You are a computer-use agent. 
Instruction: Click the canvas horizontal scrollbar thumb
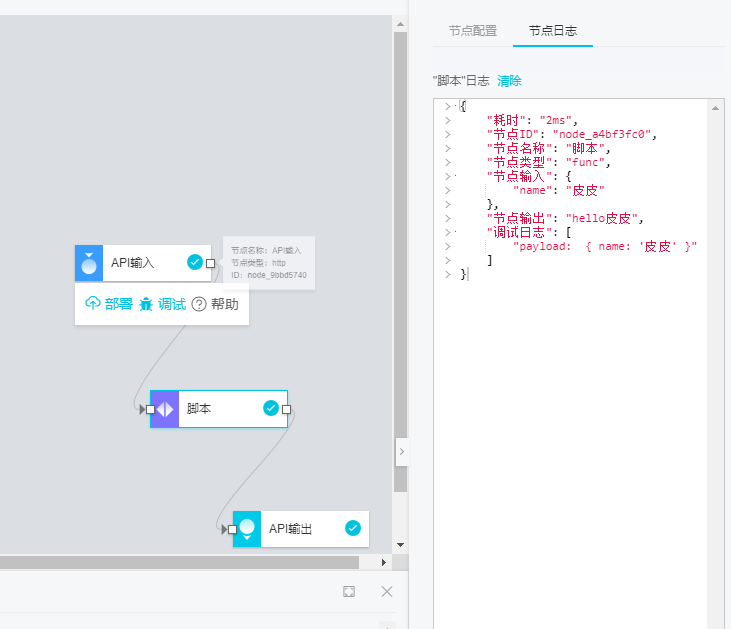[179, 562]
